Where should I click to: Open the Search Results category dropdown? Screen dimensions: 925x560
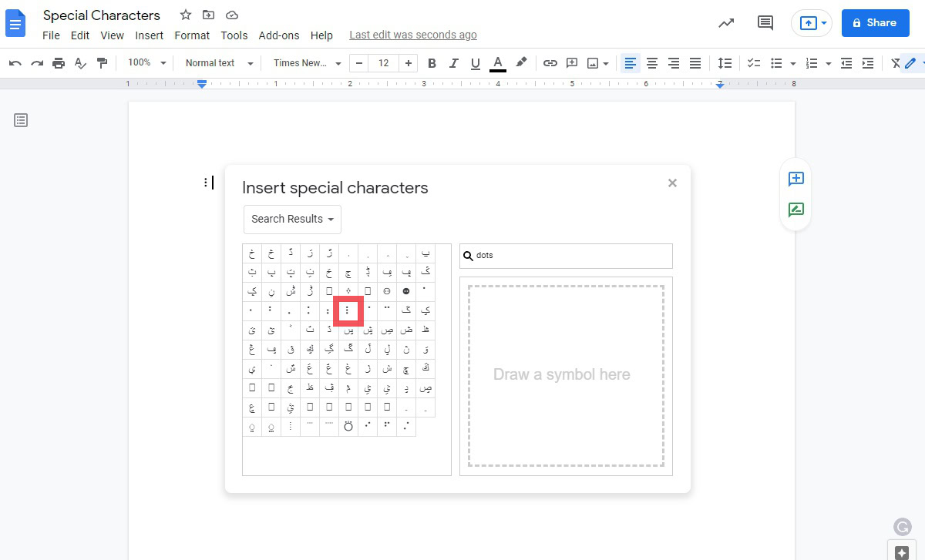coord(292,220)
